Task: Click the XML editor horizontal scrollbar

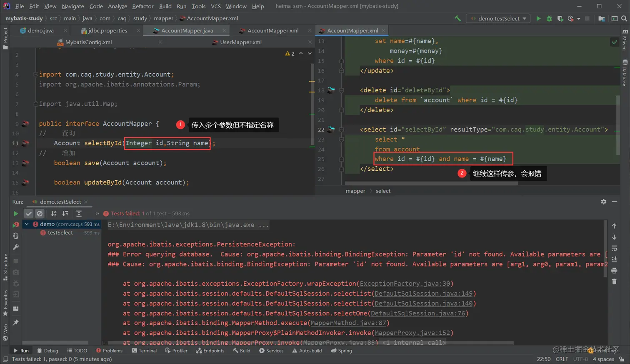Action: coord(431,183)
